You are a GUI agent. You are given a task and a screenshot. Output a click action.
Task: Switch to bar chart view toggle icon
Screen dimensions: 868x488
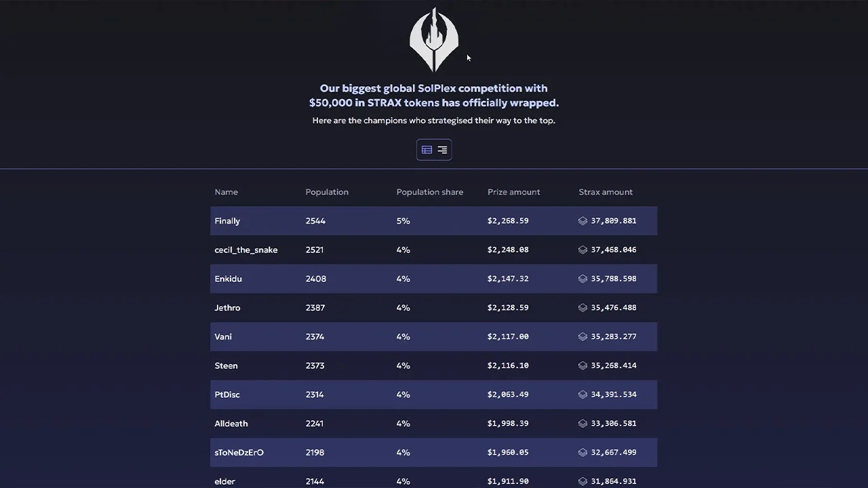[x=442, y=150]
